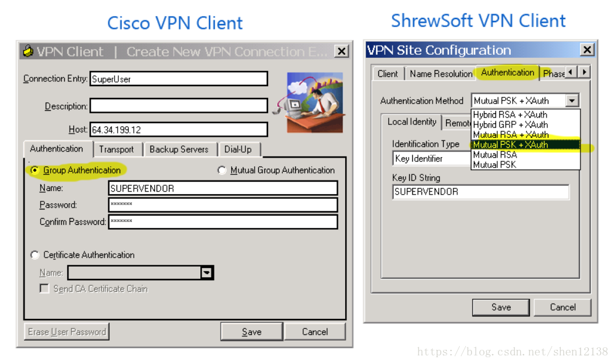
Task: Select the Local Identity tab
Action: click(x=412, y=122)
